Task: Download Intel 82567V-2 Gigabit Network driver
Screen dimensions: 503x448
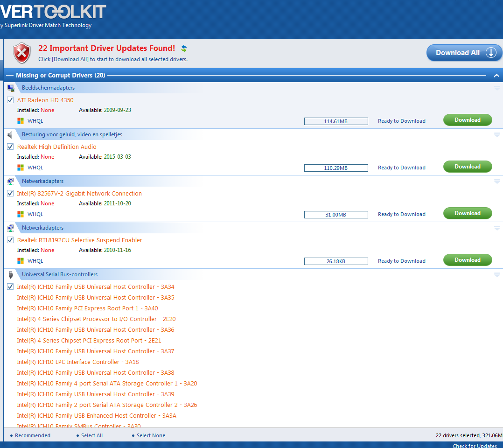Action: tap(468, 213)
